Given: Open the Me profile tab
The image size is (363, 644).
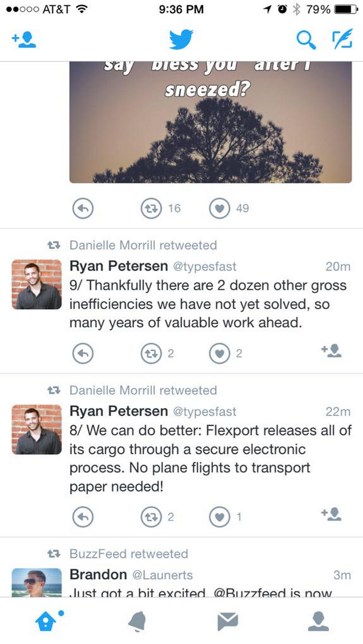Looking at the screenshot, I should pos(318,621).
